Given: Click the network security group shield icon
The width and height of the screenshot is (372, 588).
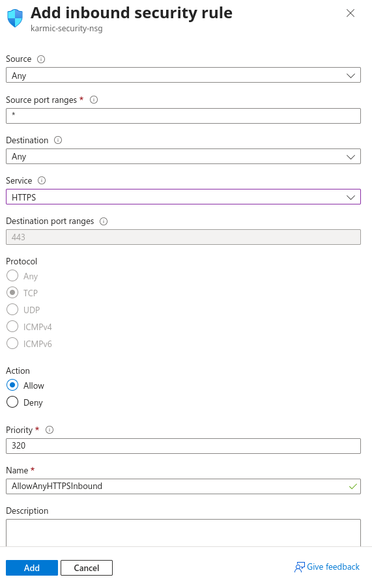Looking at the screenshot, I should click(15, 18).
